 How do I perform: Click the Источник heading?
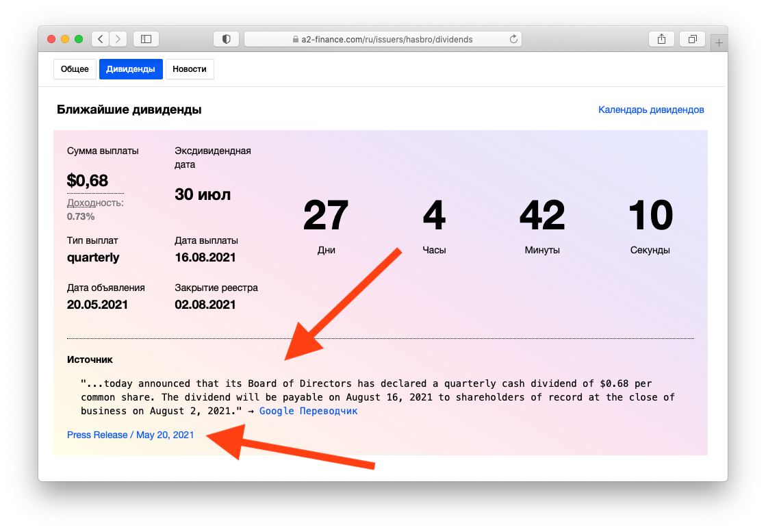[90, 359]
